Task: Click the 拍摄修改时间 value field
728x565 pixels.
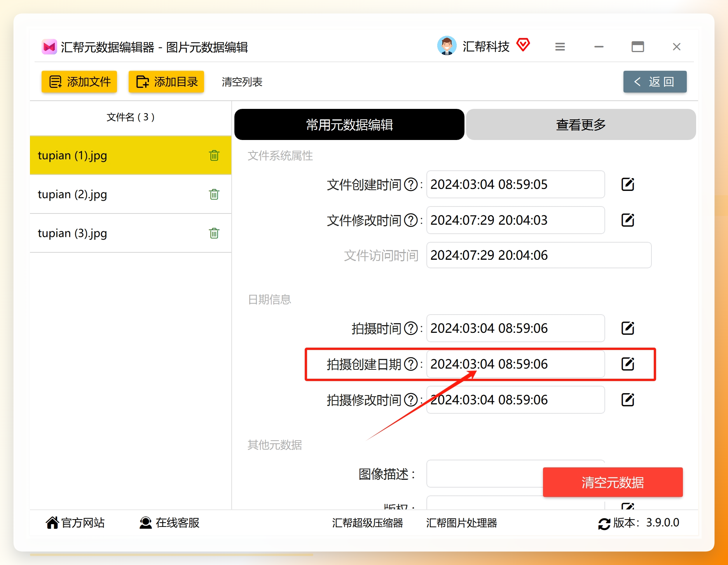Action: 515,400
